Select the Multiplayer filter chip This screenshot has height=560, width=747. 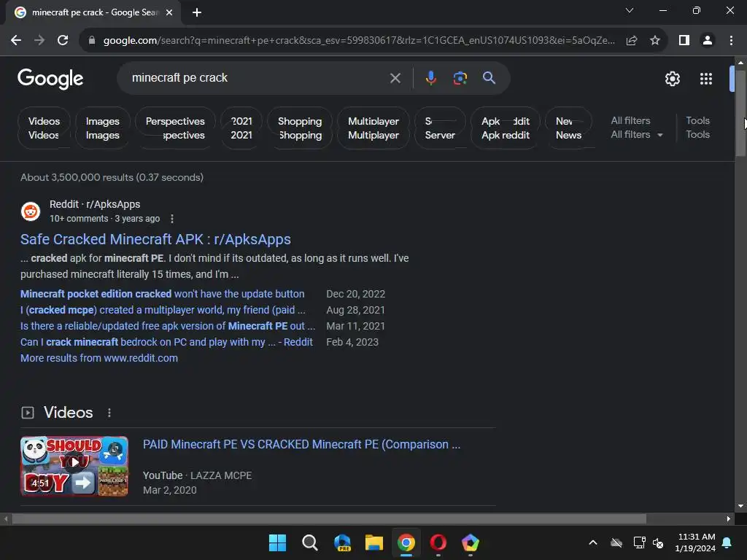click(373, 128)
